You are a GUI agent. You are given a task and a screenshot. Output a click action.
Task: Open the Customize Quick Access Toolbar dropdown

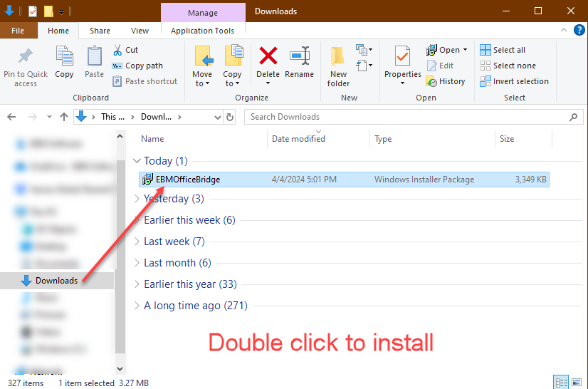61,12
